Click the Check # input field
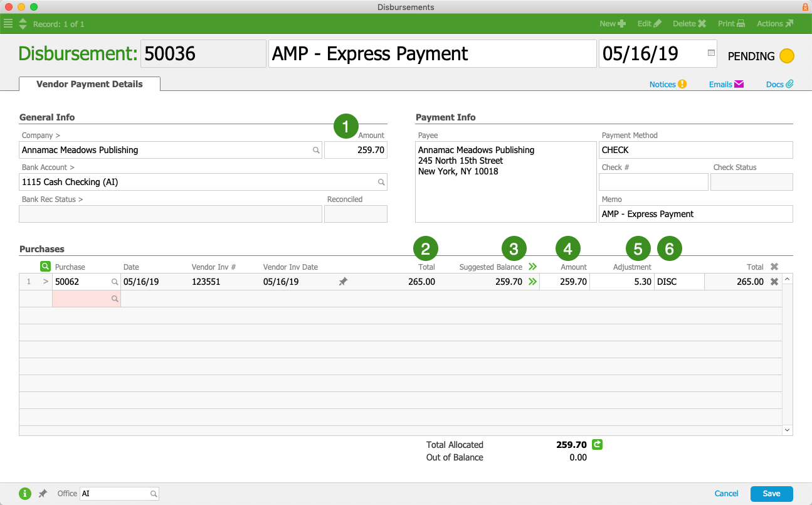 pos(653,182)
